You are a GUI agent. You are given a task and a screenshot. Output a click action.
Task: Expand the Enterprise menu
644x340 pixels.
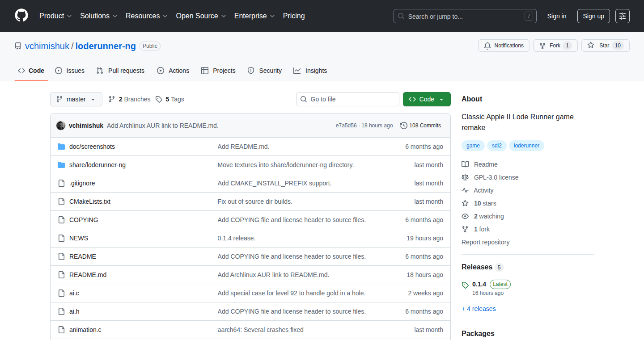tap(255, 16)
